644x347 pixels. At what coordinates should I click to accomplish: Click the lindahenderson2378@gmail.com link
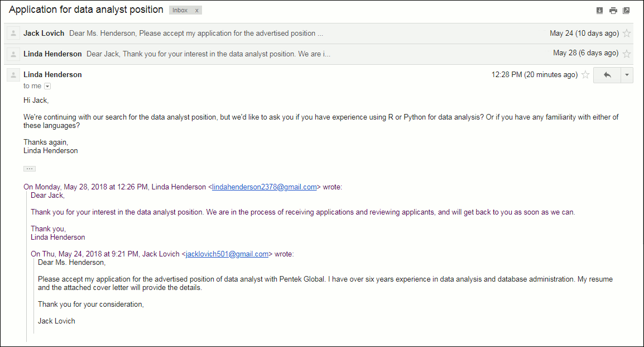pos(265,187)
